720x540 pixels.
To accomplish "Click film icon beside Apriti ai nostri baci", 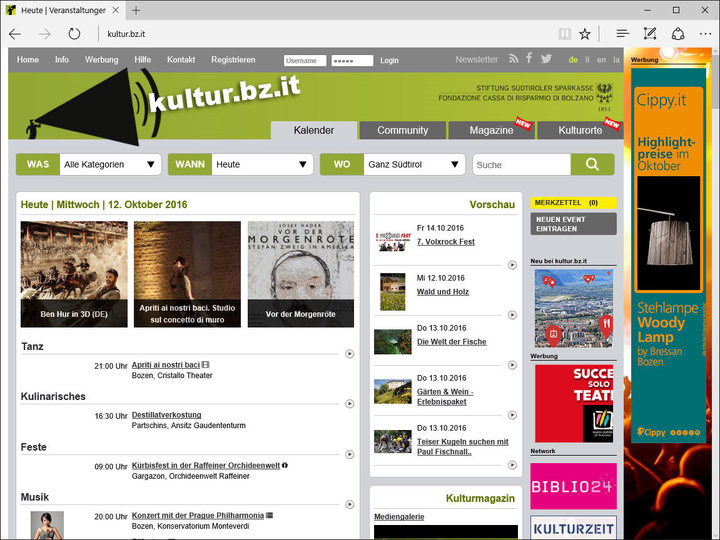I will 206,365.
